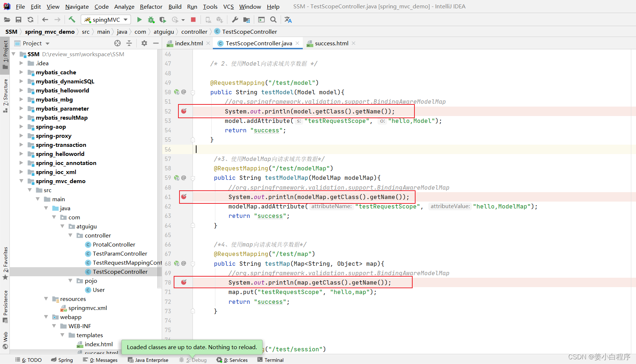Collapse the pojo package
Screen dimensions: 636x364
[70, 281]
